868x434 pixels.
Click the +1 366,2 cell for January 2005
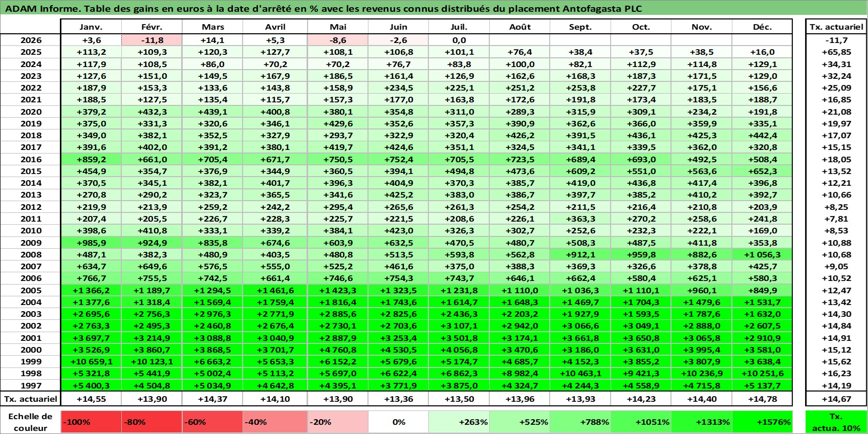coord(91,290)
